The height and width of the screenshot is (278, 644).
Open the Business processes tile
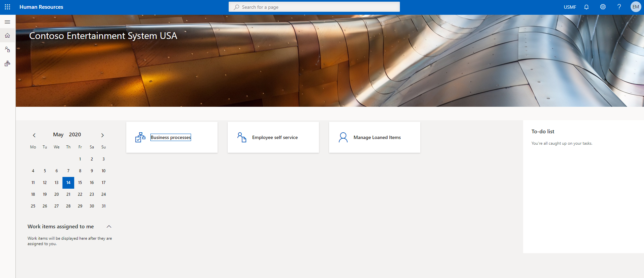click(172, 137)
